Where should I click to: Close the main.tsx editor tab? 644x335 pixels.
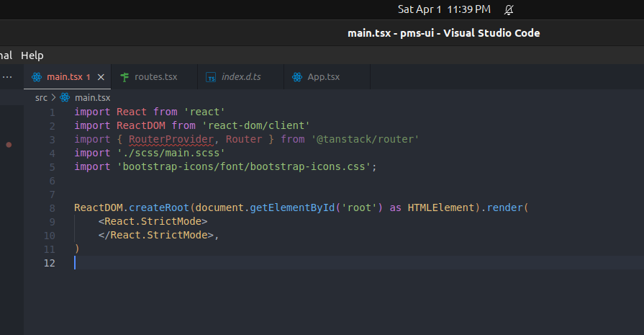(101, 77)
